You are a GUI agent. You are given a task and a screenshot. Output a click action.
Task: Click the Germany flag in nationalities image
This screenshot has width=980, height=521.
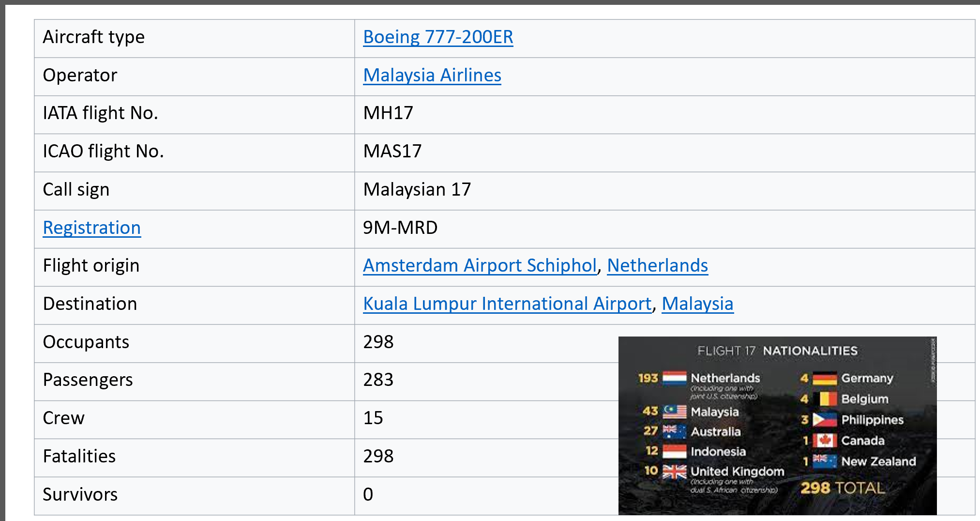pos(825,378)
